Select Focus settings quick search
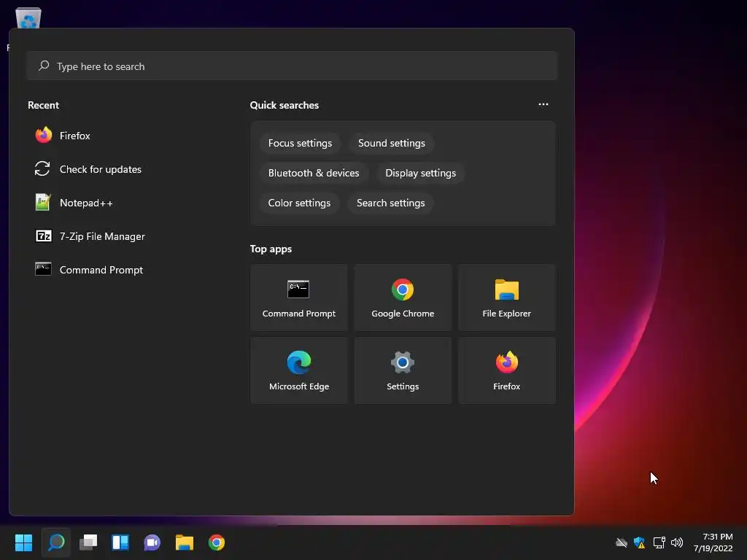 (300, 144)
